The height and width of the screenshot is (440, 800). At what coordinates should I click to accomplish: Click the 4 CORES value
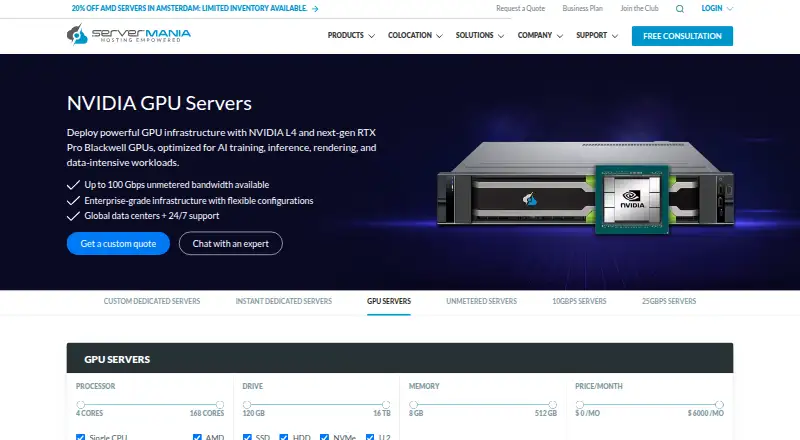point(89,413)
